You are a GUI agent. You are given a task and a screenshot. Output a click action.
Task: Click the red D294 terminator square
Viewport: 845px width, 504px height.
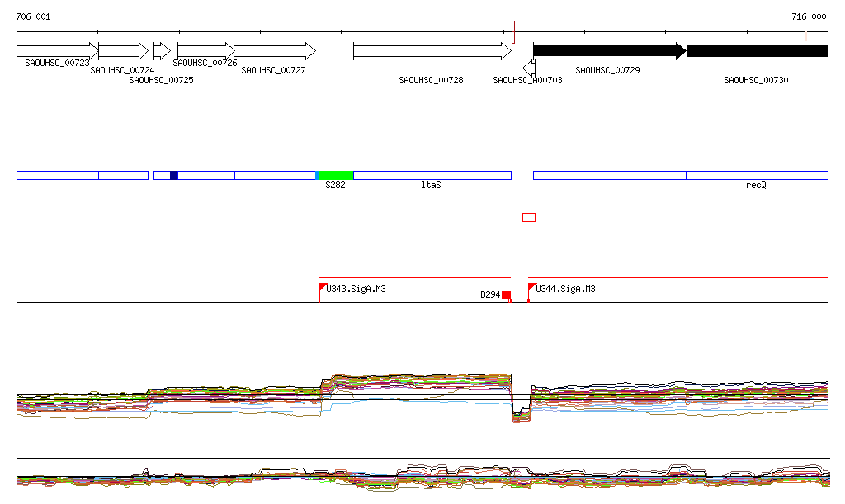pos(506,294)
